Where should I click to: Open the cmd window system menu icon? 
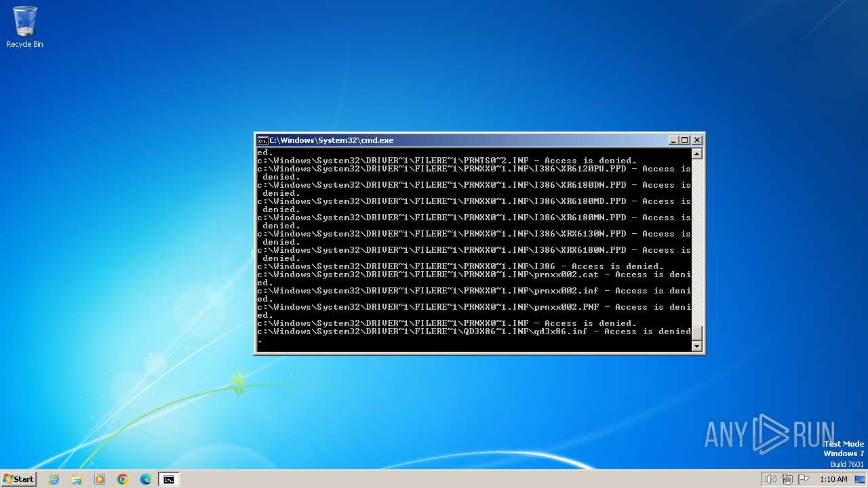click(x=262, y=140)
